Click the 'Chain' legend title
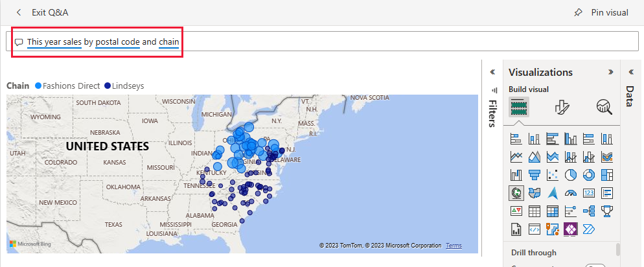644x267 pixels. click(x=17, y=86)
